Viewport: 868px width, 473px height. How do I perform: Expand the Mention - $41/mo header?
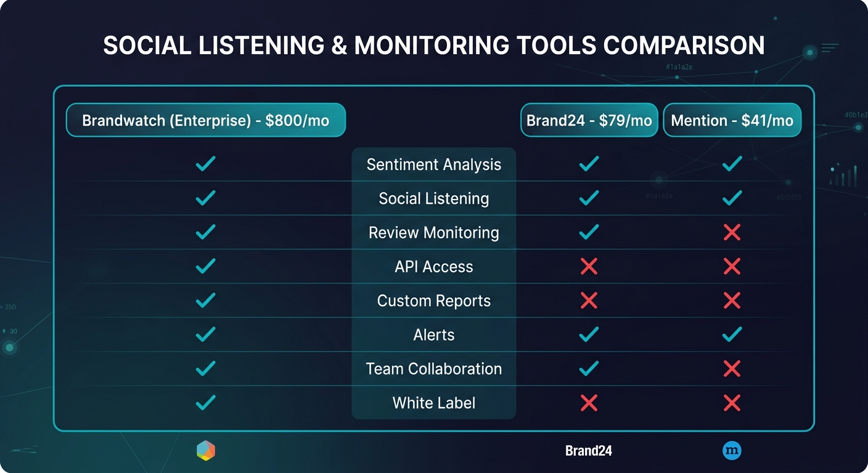tap(732, 120)
